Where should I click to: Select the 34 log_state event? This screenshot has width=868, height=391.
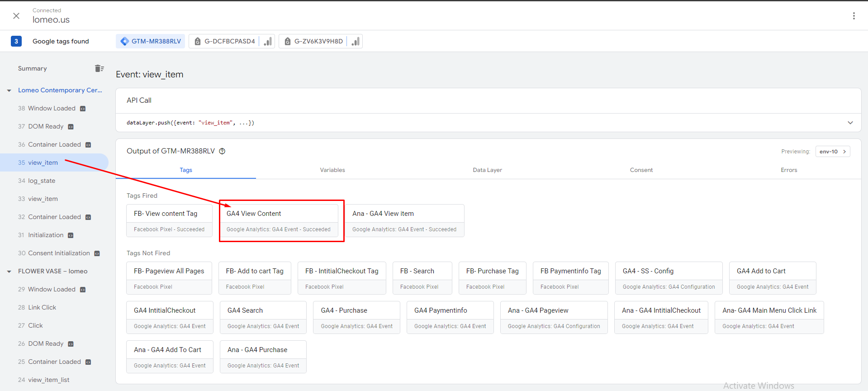(42, 181)
